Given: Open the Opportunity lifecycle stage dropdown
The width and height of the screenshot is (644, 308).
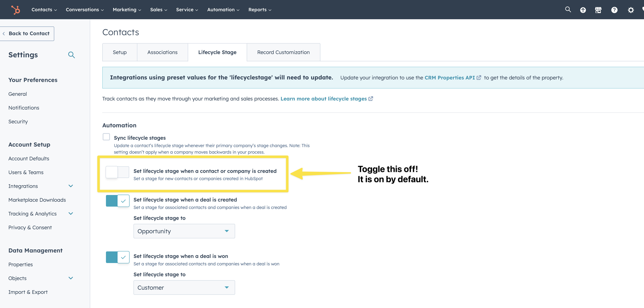Looking at the screenshot, I should pos(184,231).
